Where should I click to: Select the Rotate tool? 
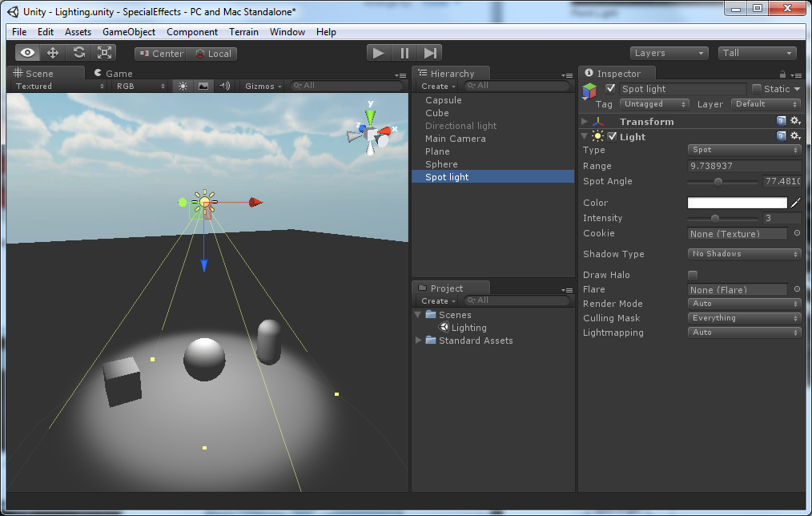click(x=78, y=53)
